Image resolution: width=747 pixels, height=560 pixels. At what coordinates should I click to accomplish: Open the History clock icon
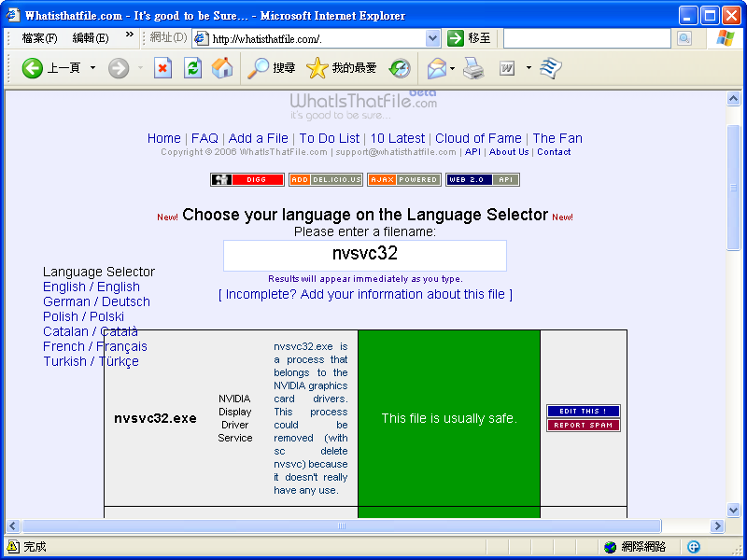(400, 68)
